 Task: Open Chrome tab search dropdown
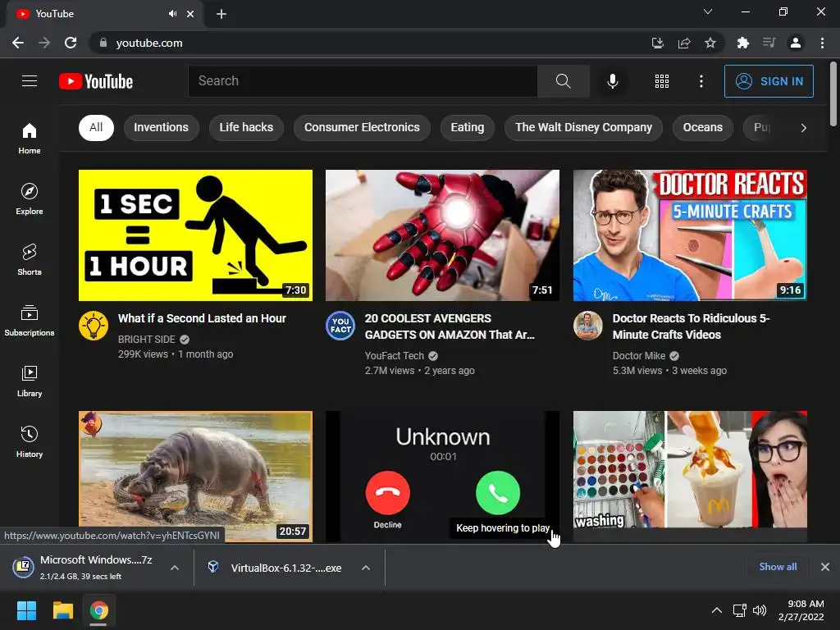708,11
